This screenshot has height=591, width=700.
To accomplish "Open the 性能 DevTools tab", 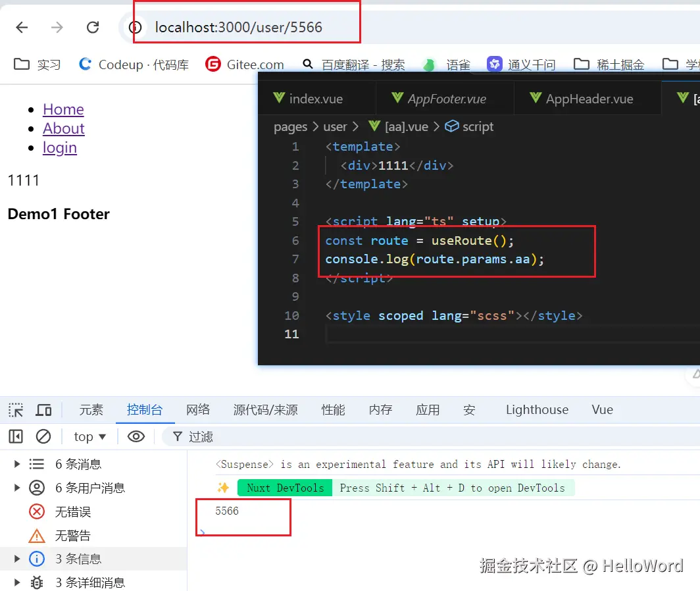I will 334,410.
